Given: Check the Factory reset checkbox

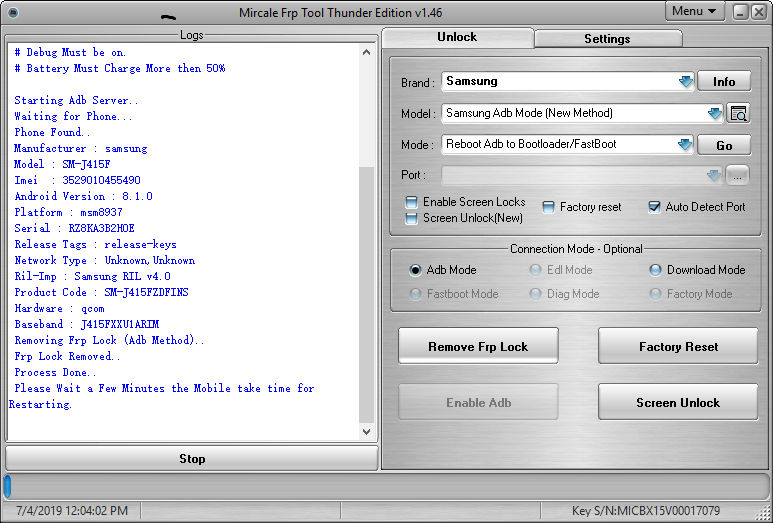Looking at the screenshot, I should click(548, 207).
